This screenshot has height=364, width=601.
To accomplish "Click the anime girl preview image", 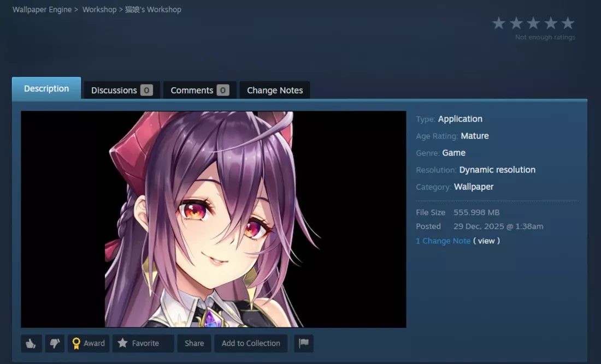I will (214, 219).
